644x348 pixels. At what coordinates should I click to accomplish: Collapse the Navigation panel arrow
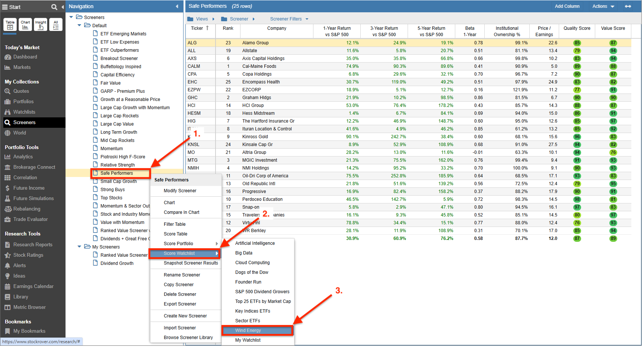click(x=177, y=7)
